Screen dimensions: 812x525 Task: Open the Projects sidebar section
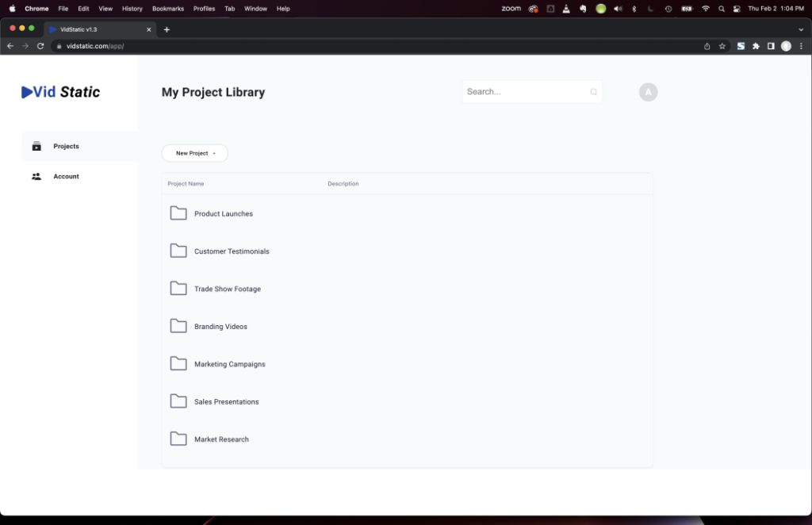[x=66, y=147]
